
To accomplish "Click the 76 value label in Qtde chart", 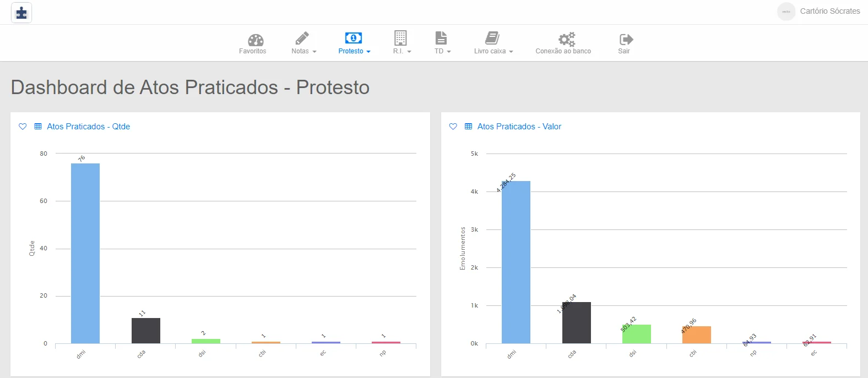I will pos(82,158).
